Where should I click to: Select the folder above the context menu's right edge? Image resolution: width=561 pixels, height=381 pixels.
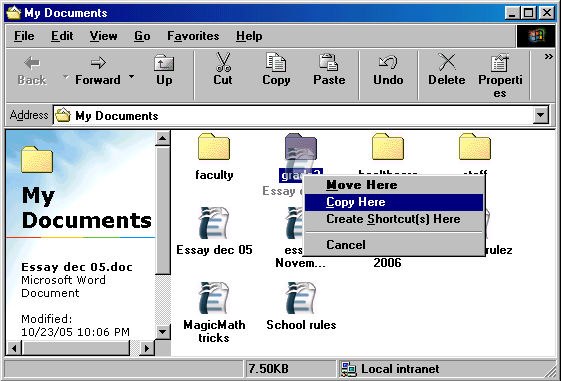(x=475, y=146)
